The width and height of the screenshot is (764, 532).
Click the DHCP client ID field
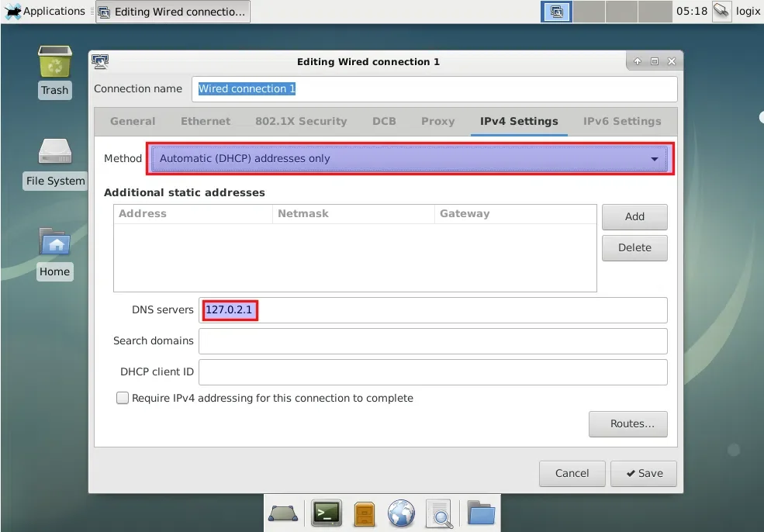pos(433,372)
